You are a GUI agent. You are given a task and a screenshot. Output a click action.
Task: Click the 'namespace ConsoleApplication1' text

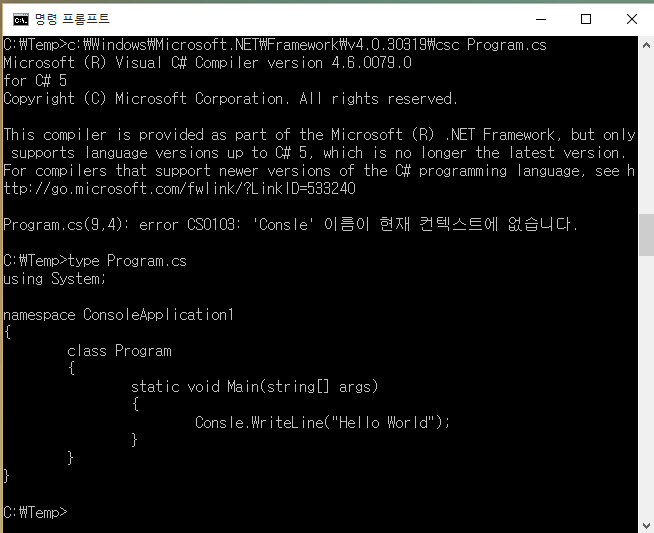tap(118, 315)
